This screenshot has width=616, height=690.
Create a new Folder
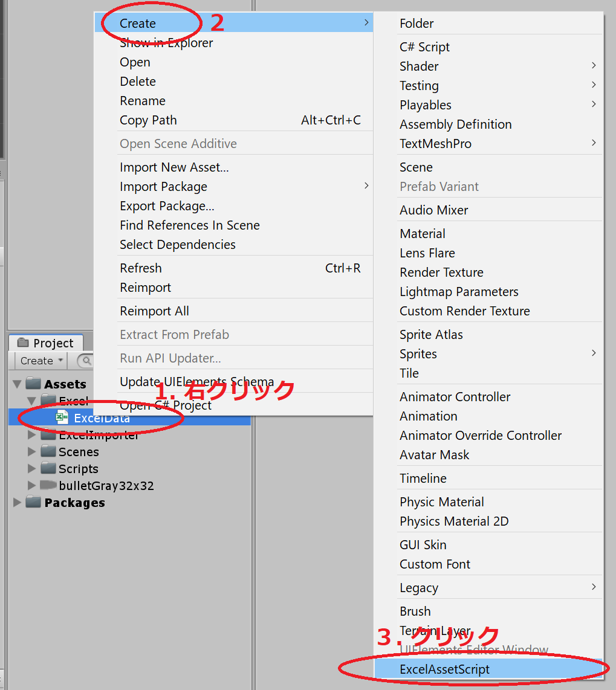point(488,24)
